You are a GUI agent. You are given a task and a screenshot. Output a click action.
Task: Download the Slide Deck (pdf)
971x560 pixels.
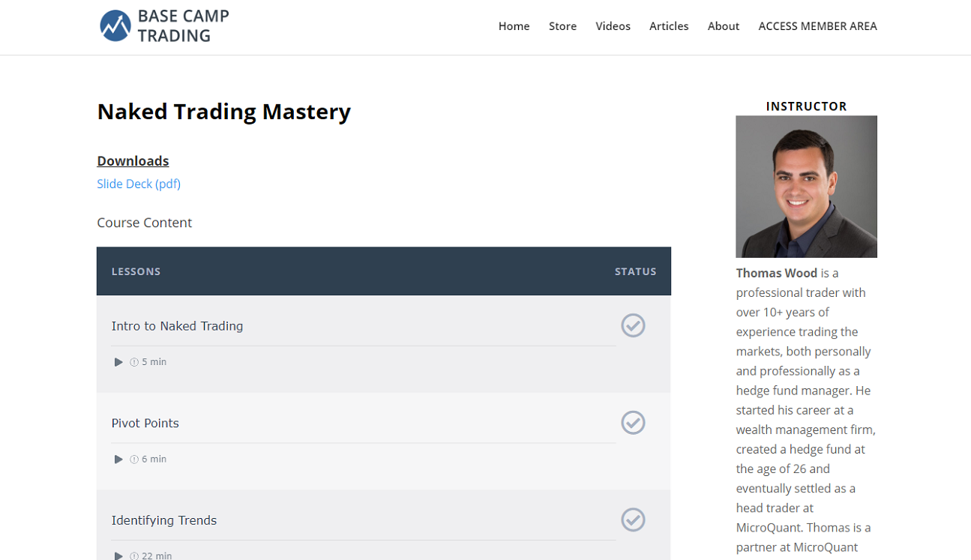[x=139, y=184]
